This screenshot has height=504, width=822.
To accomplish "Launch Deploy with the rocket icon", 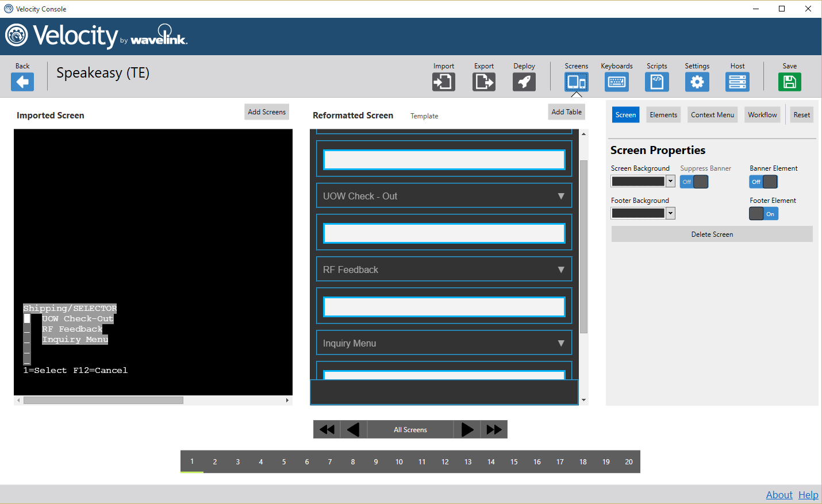I will [x=524, y=82].
